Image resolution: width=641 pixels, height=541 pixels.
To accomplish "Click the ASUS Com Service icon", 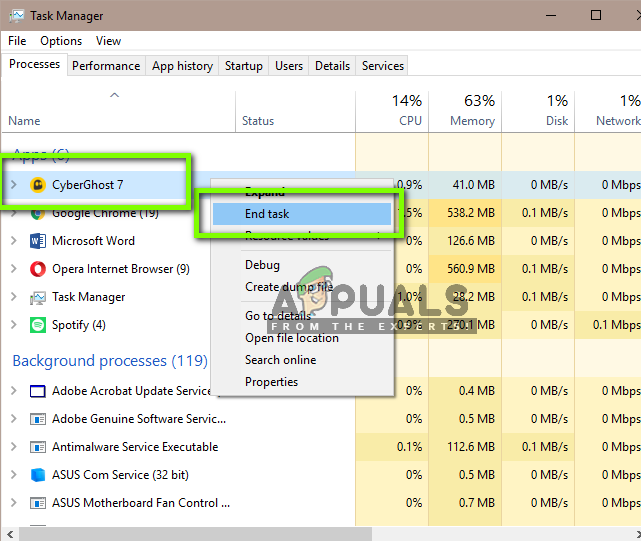I will pyautogui.click(x=38, y=475).
